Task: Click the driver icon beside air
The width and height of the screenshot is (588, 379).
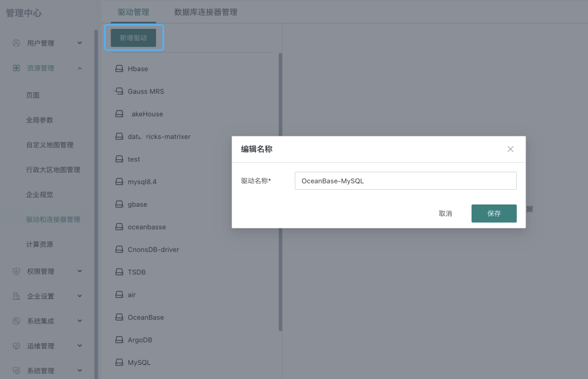Action: 119,294
